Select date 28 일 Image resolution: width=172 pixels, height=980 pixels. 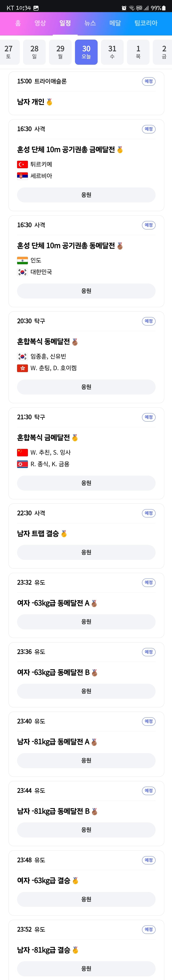click(x=34, y=52)
